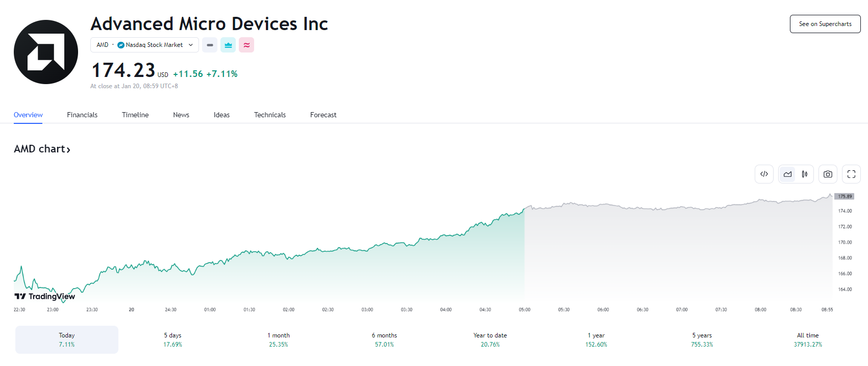The image size is (868, 366).
Task: Select the 5 days time range
Action: [x=172, y=339]
